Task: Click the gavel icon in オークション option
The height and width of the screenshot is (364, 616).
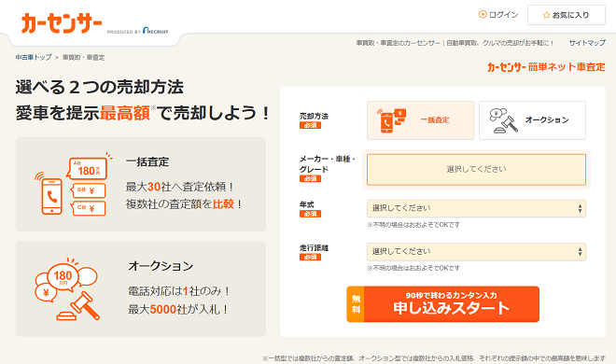Action: click(x=504, y=120)
